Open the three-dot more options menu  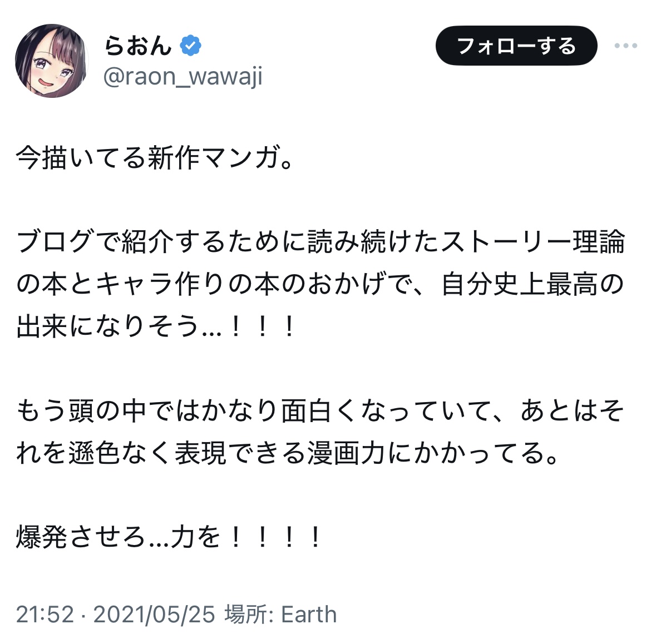click(625, 46)
